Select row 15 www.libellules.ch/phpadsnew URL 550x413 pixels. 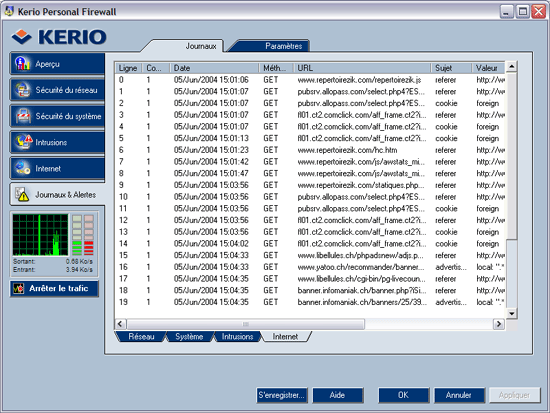(361, 255)
